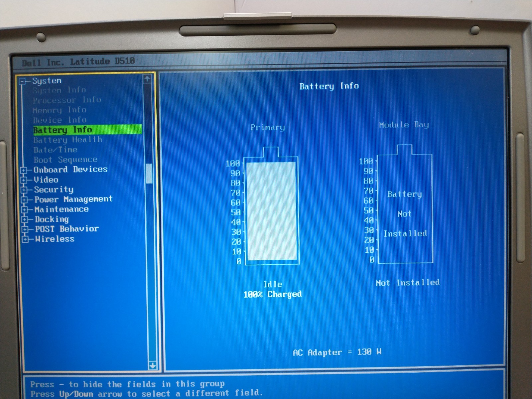Image resolution: width=532 pixels, height=399 pixels.
Task: Select the Wireless label
Action: tap(55, 239)
